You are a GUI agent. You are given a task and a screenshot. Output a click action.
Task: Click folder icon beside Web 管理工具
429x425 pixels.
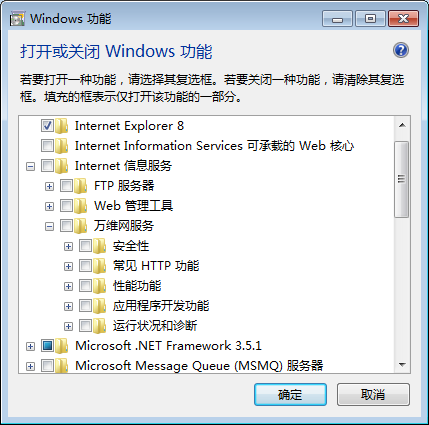pos(81,206)
